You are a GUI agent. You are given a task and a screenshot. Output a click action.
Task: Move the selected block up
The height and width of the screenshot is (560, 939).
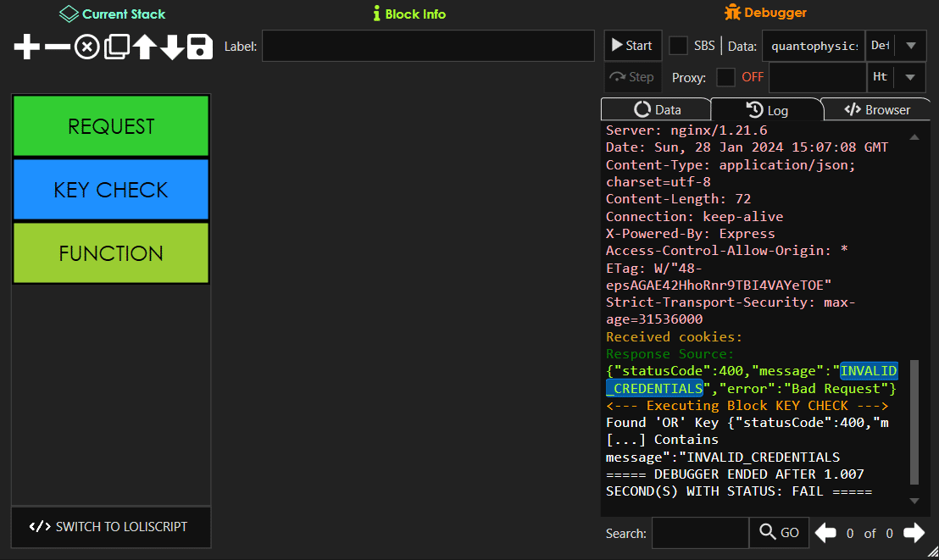click(x=144, y=47)
